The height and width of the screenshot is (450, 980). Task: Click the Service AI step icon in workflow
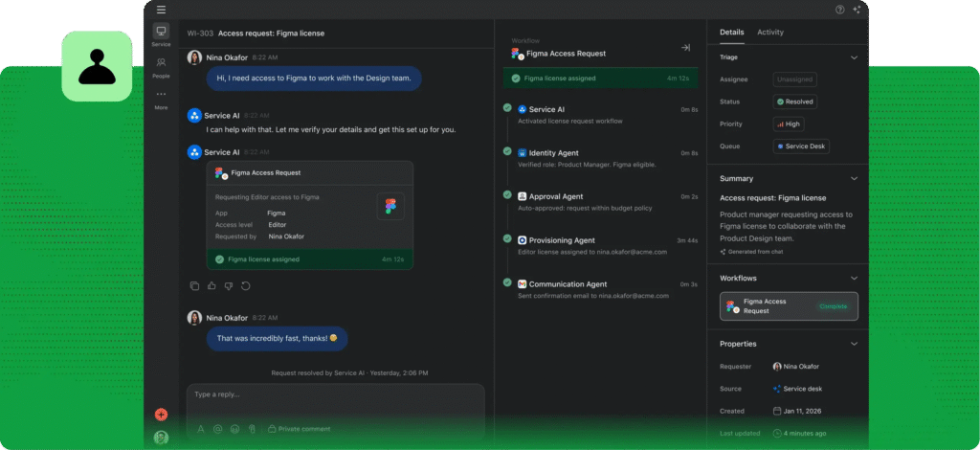pos(523,109)
